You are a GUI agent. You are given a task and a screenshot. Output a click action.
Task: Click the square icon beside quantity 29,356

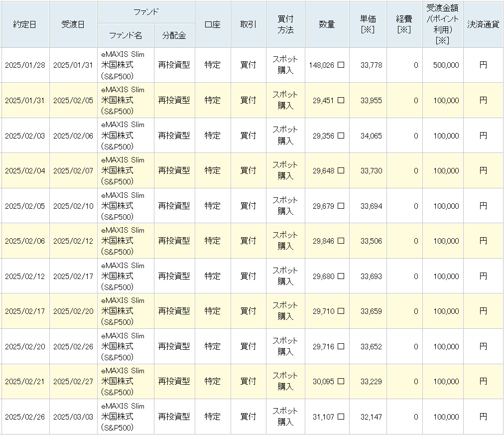tap(341, 136)
